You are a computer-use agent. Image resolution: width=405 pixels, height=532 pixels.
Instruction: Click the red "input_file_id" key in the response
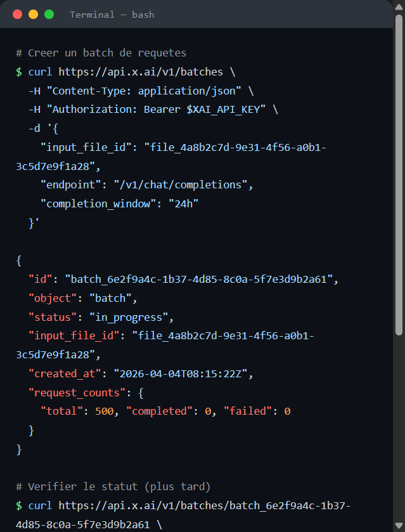click(74, 336)
